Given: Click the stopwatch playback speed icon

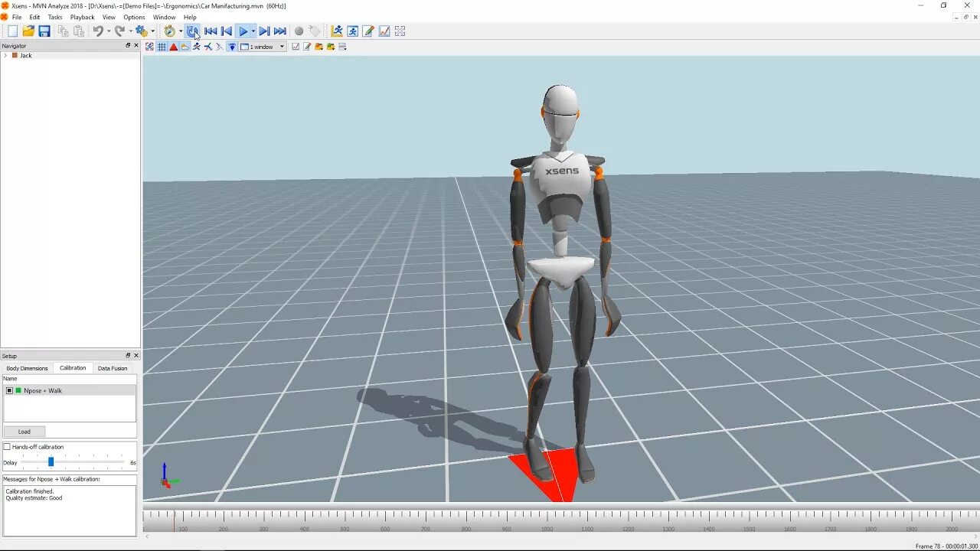Looking at the screenshot, I should (170, 31).
